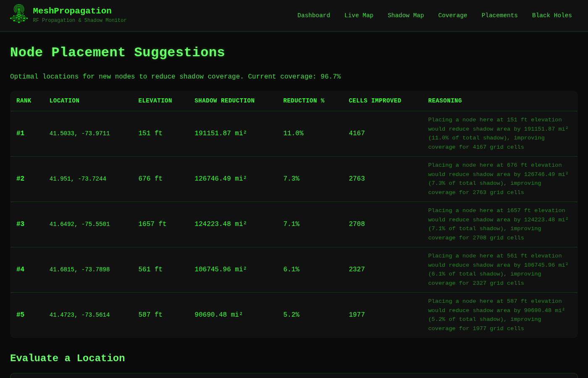Click location 41.951, -73.7244

pyautogui.click(x=78, y=179)
